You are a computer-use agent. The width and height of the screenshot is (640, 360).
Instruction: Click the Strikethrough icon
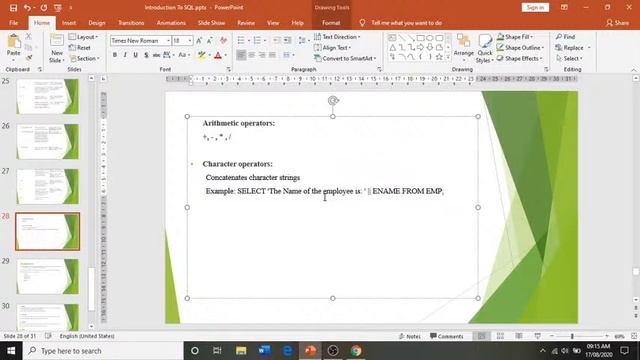coord(156,55)
